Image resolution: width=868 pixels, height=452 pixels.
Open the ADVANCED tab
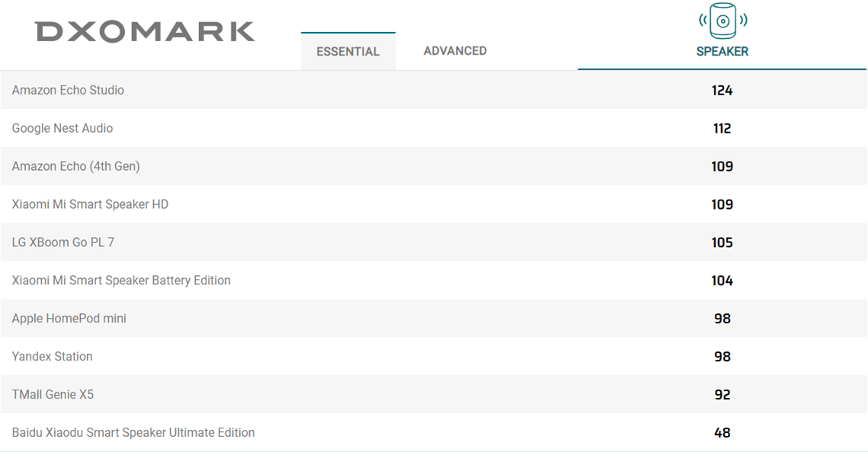[455, 51]
